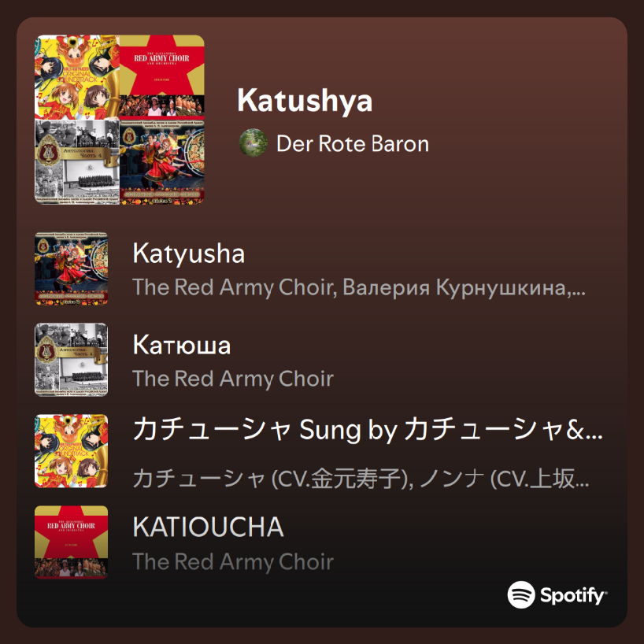Image resolution: width=644 pixels, height=644 pixels.
Task: Click the Spotify logo icon
Action: 520,594
